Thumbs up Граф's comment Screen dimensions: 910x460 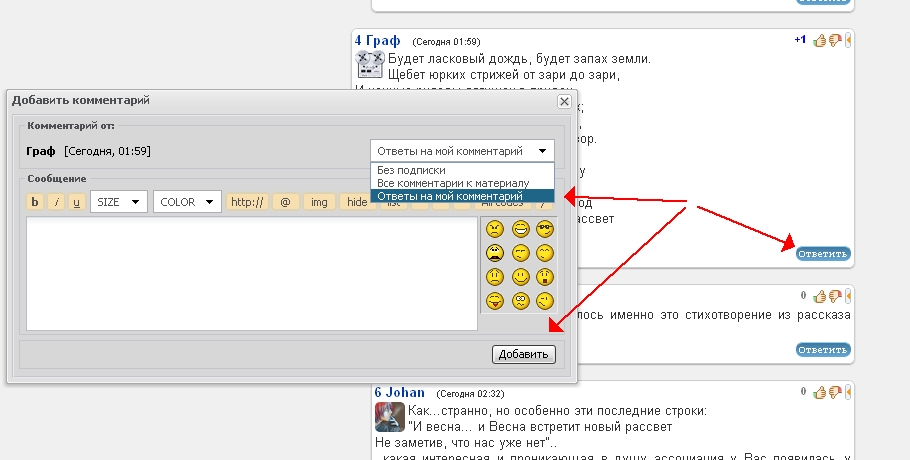pyautogui.click(x=819, y=40)
